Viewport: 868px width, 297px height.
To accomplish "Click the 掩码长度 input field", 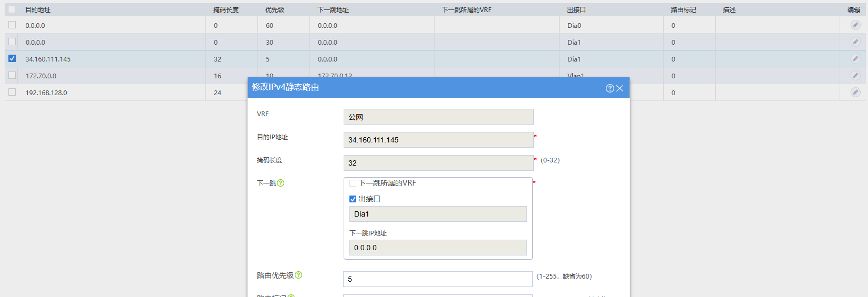I will (439, 163).
